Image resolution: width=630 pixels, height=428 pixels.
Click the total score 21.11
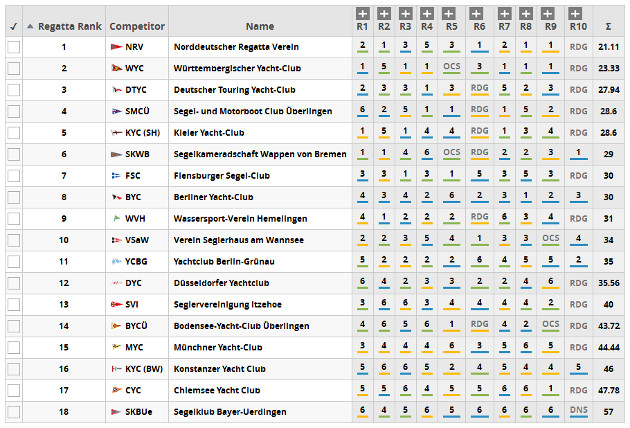[x=608, y=47]
